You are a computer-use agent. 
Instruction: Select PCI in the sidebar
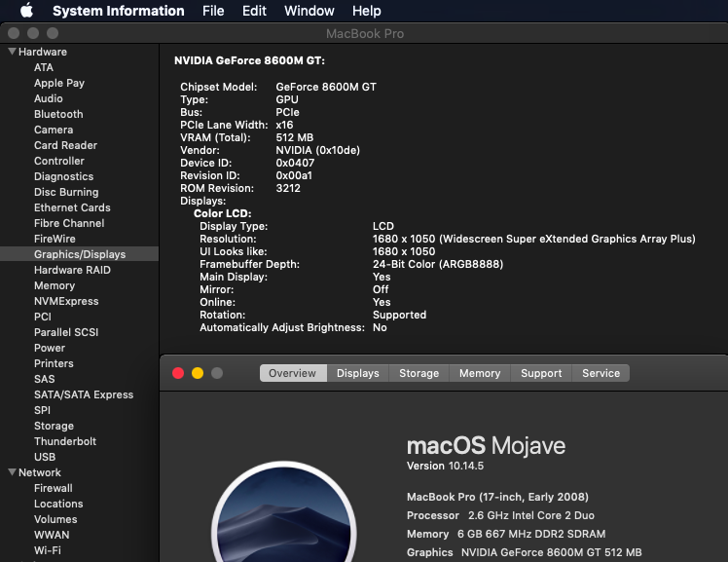click(43, 317)
